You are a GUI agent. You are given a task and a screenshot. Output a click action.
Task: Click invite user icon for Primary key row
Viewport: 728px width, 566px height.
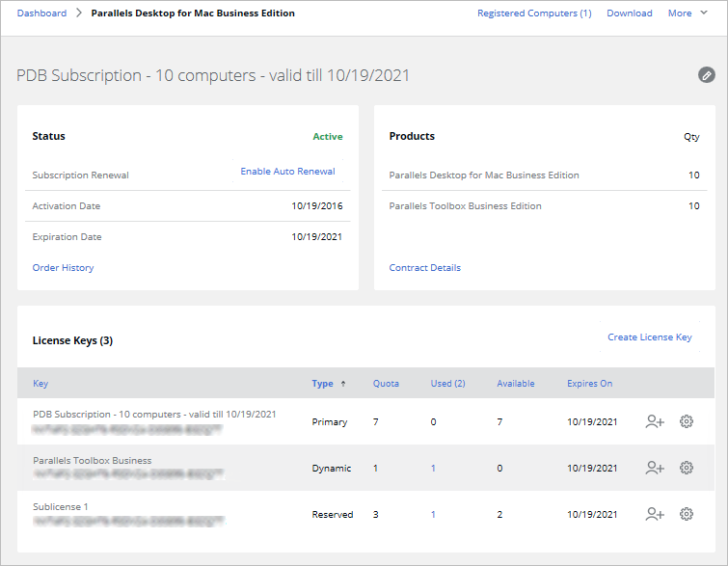tap(655, 421)
